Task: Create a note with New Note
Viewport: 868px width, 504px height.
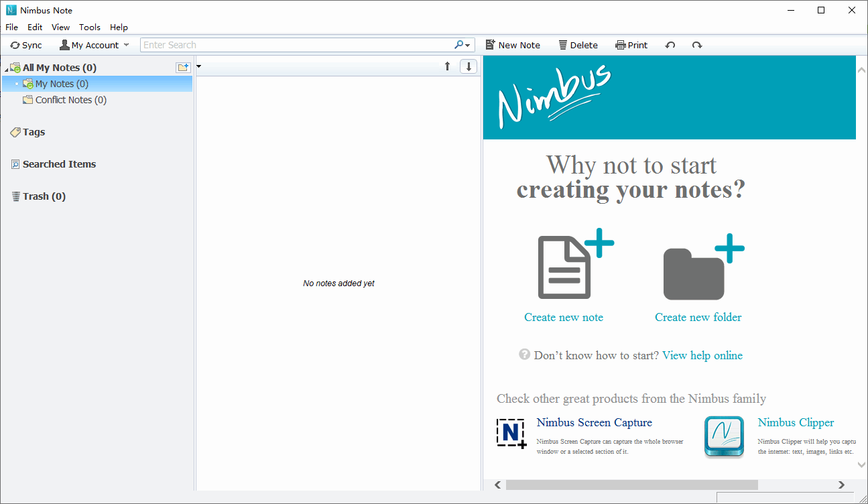Action: pos(513,45)
